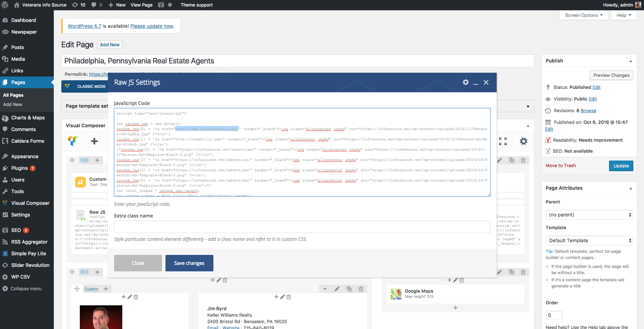Image resolution: width=644 pixels, height=329 pixels.
Task: Switch to the Custom tab
Action: click(x=91, y=289)
